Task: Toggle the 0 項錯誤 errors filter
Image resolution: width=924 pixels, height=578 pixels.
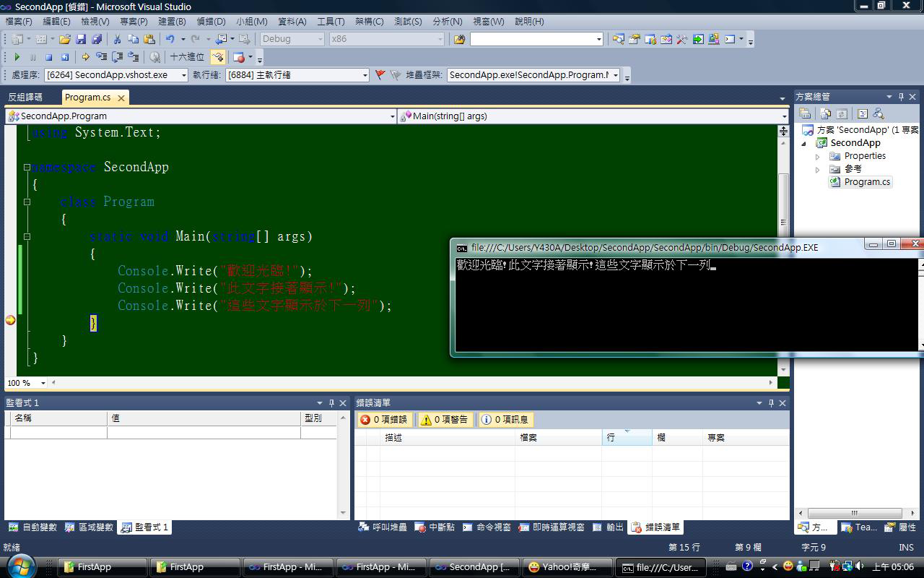Action: (384, 420)
